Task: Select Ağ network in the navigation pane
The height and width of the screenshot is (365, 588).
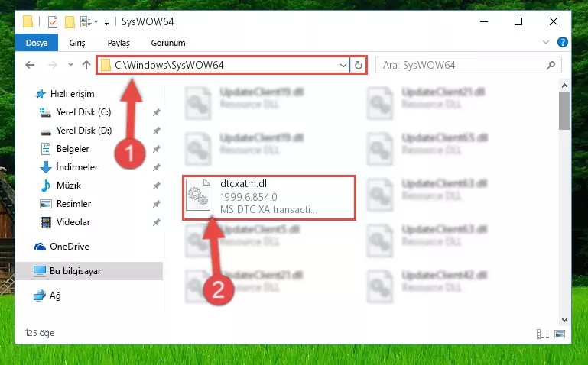Action: pyautogui.click(x=55, y=296)
